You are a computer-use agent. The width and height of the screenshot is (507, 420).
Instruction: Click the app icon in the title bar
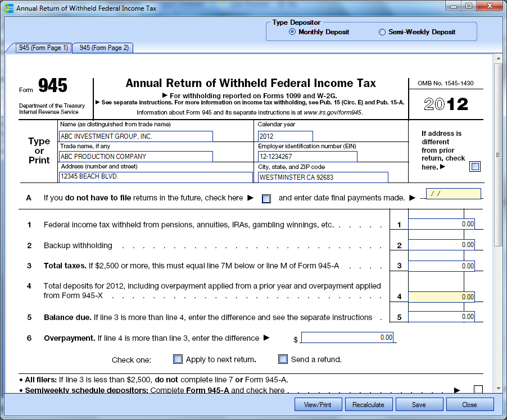tap(8, 8)
